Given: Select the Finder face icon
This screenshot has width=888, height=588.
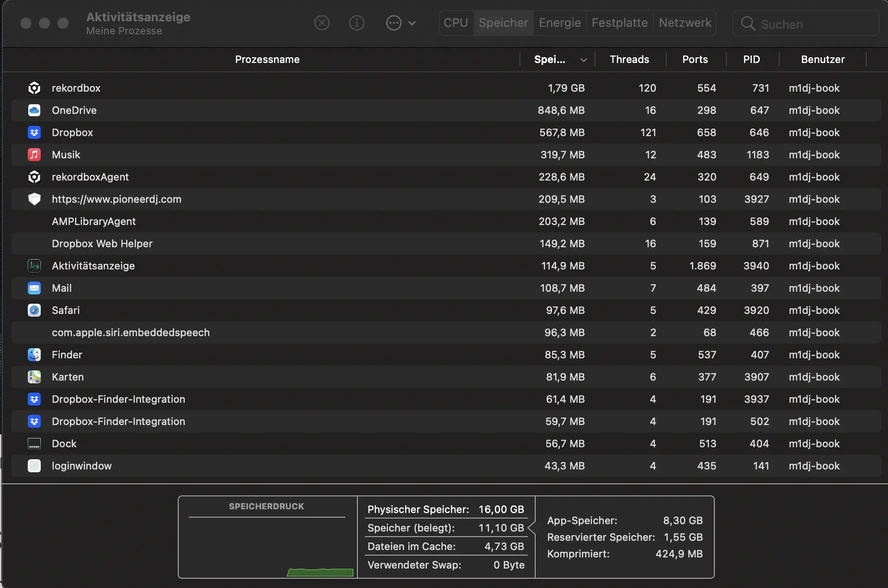Looking at the screenshot, I should [x=34, y=355].
